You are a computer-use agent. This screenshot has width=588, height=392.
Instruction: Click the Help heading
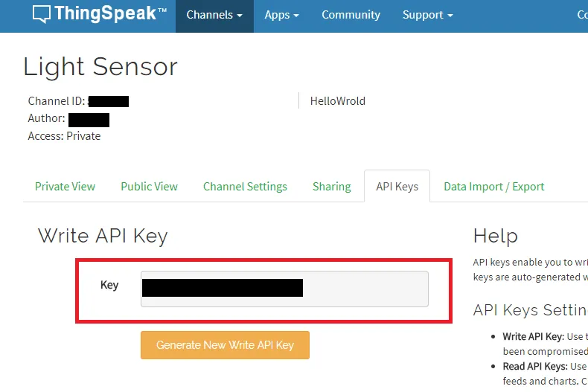pyautogui.click(x=495, y=237)
